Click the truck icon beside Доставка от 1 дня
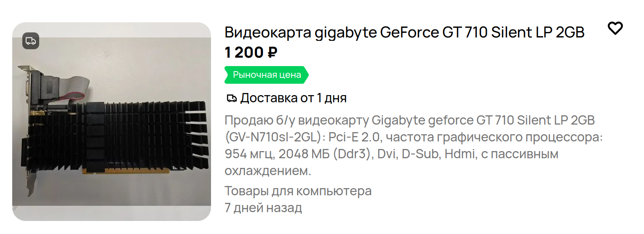The width and height of the screenshot is (644, 234). (231, 98)
